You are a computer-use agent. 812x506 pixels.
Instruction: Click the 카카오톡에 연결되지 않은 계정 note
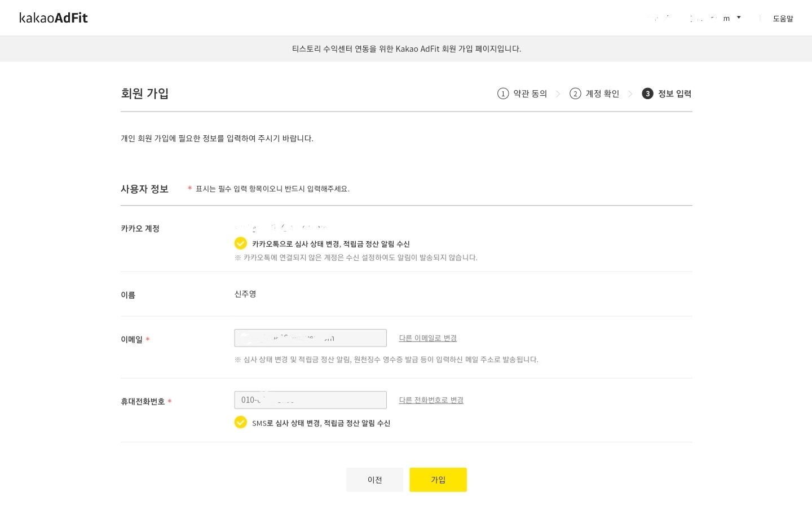[356, 258]
